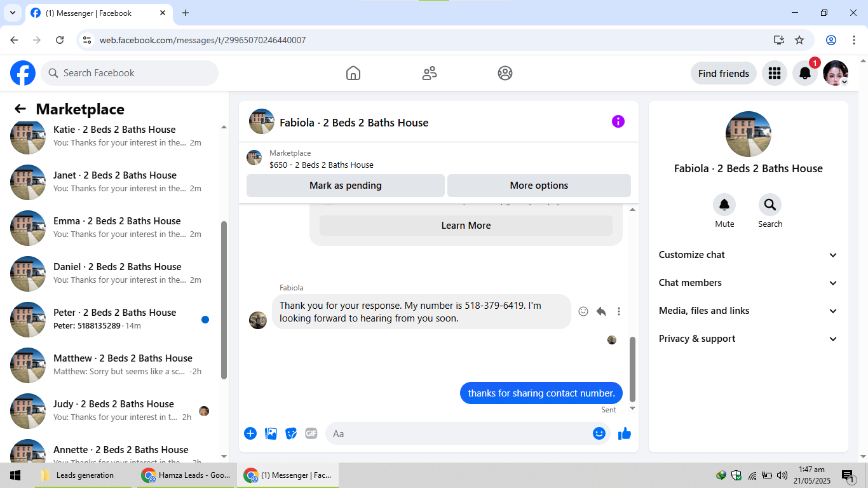Click the Learn More button
Image resolution: width=868 pixels, height=488 pixels.
466,226
